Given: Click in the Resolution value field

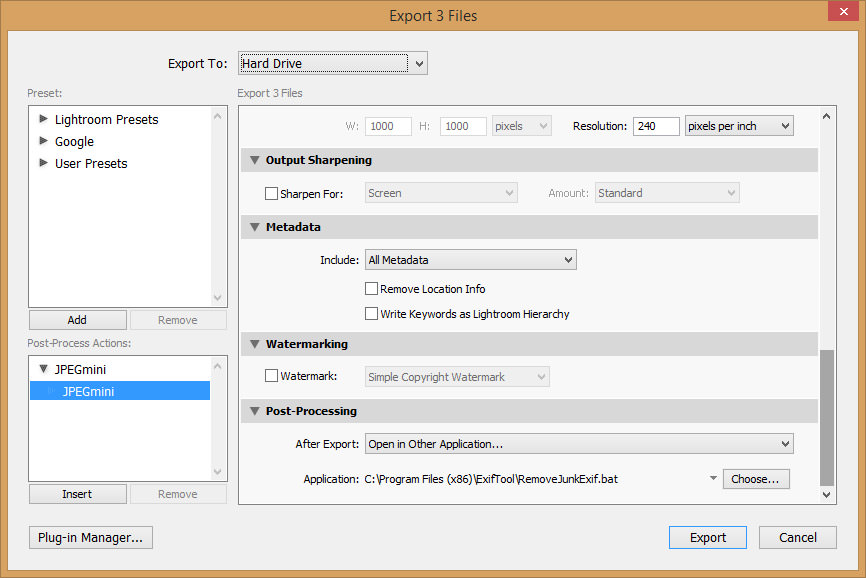Looking at the screenshot, I should tap(655, 127).
